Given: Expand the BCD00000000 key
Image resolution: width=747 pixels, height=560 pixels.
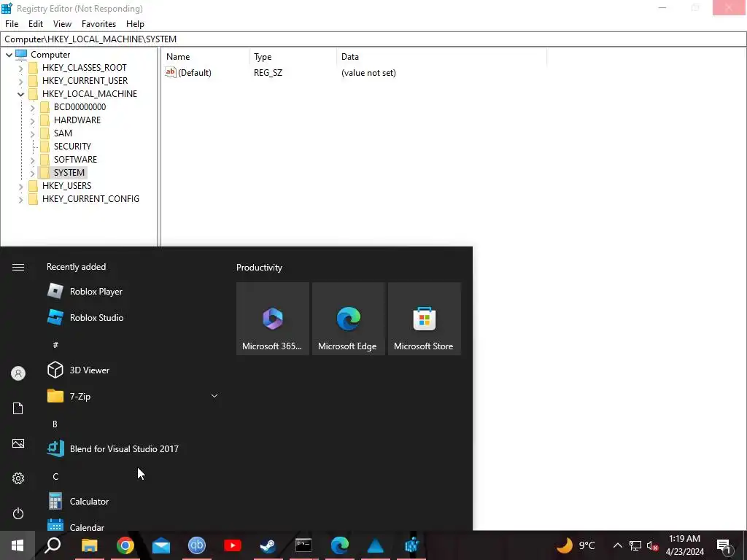Looking at the screenshot, I should (x=32, y=108).
